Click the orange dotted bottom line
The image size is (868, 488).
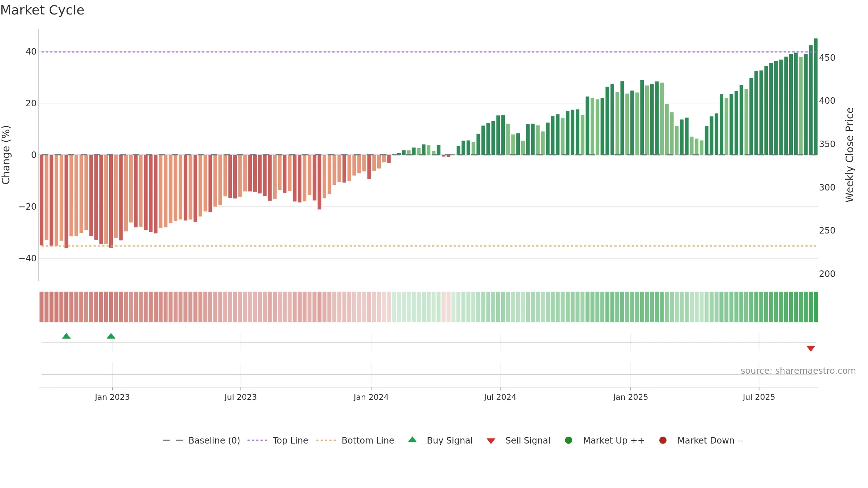[429, 246]
